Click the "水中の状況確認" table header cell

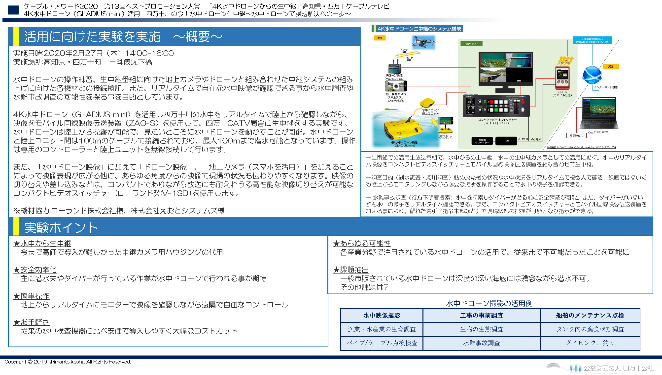point(382,315)
